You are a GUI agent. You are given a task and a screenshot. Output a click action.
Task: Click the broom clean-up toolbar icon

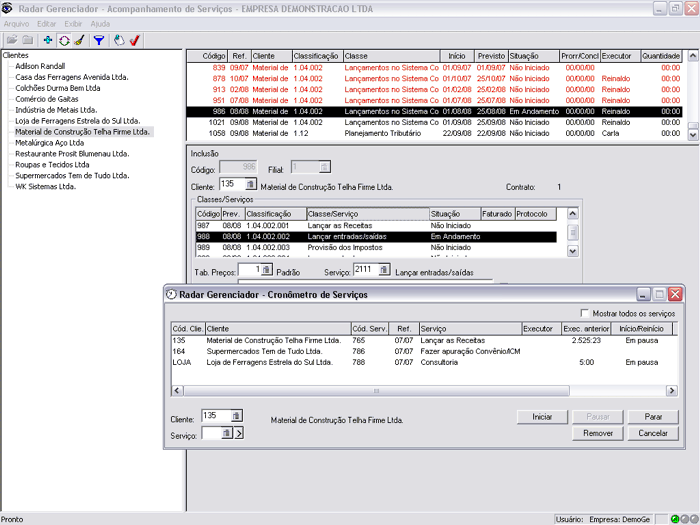click(79, 40)
